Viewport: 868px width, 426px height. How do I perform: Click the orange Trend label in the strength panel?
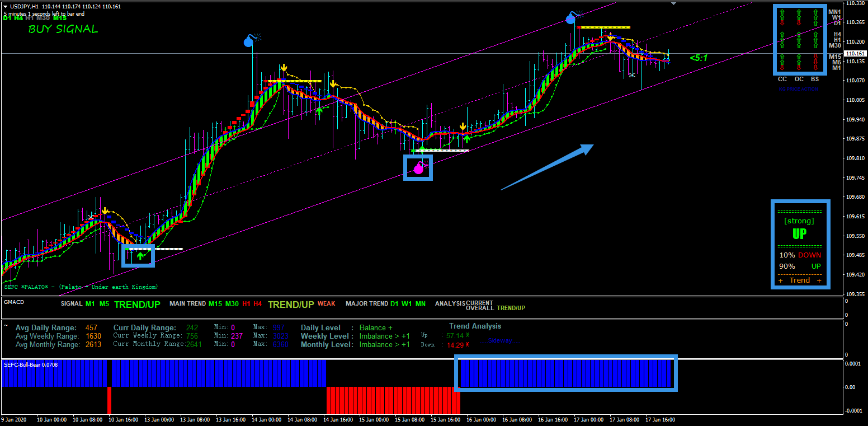(800, 280)
